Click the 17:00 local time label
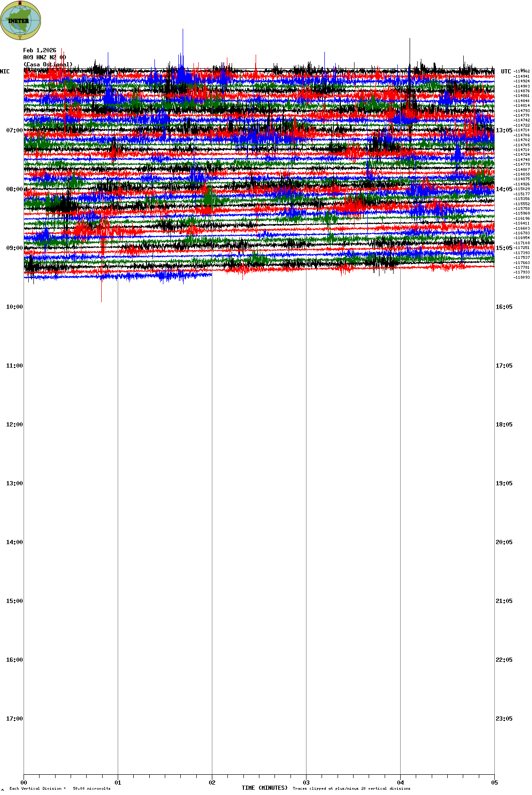Image resolution: width=532 pixels, height=795 pixels. 14,719
